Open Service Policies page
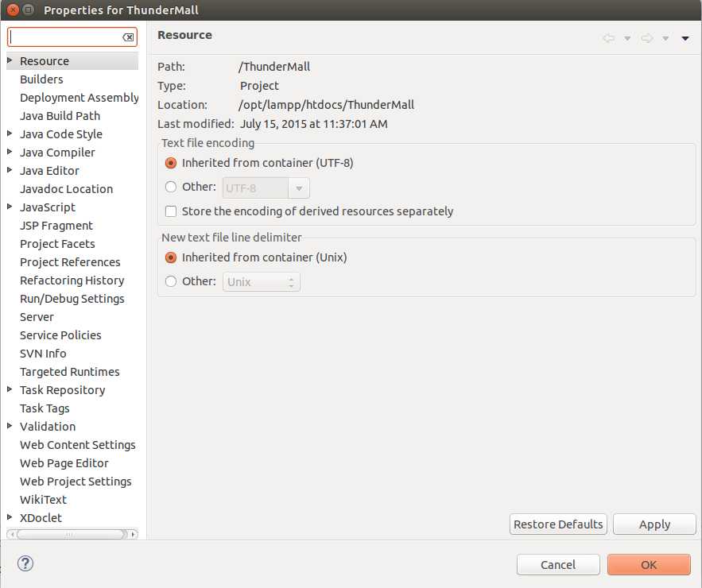This screenshot has width=702, height=588. [x=60, y=335]
